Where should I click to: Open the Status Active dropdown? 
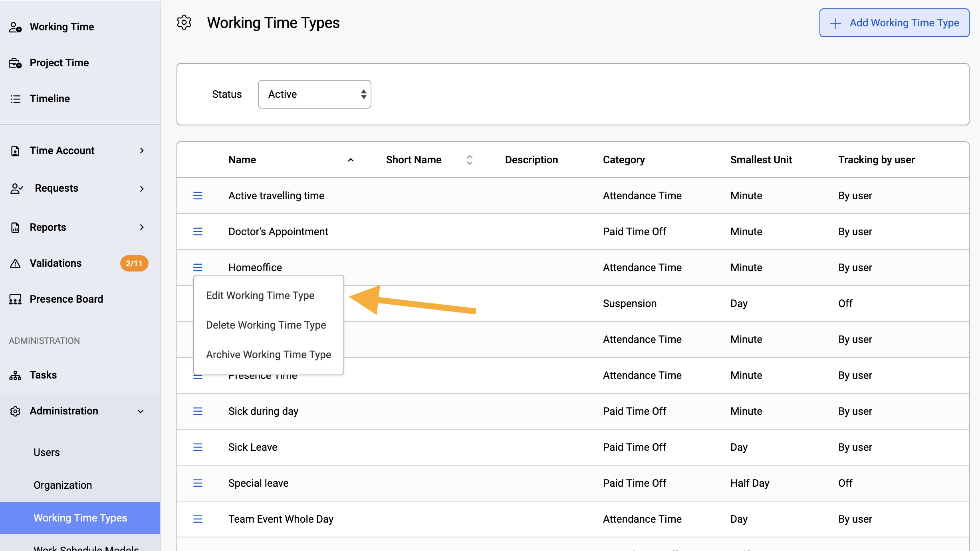[x=315, y=94]
